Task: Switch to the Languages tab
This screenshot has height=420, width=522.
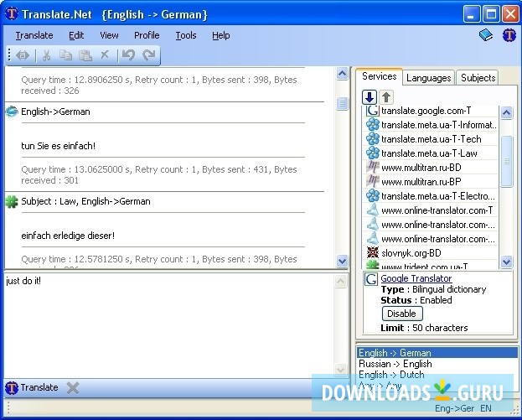Action: [x=429, y=78]
